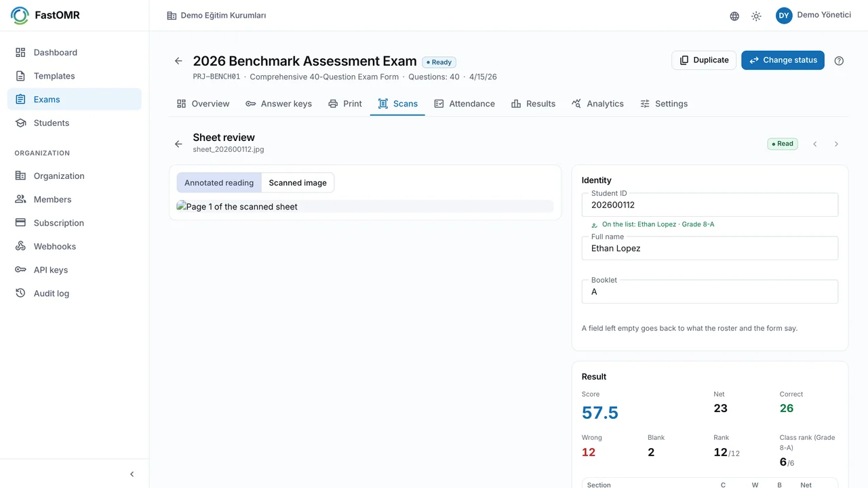Switch to the Analytics tab
This screenshot has width=868, height=488.
[597, 104]
